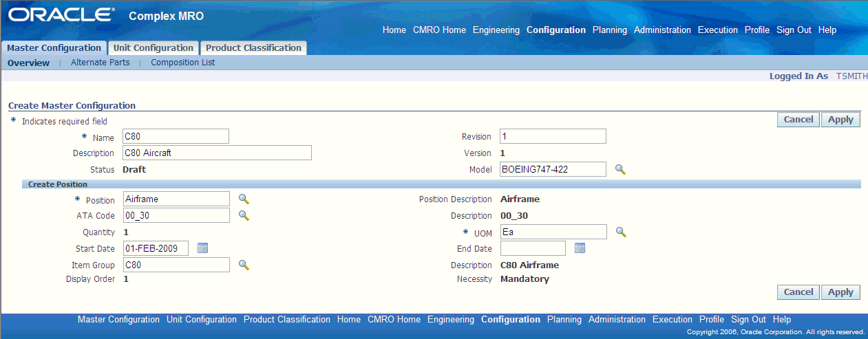Click the Item Group field containing C80
The height and width of the screenshot is (339, 868).
click(x=176, y=265)
